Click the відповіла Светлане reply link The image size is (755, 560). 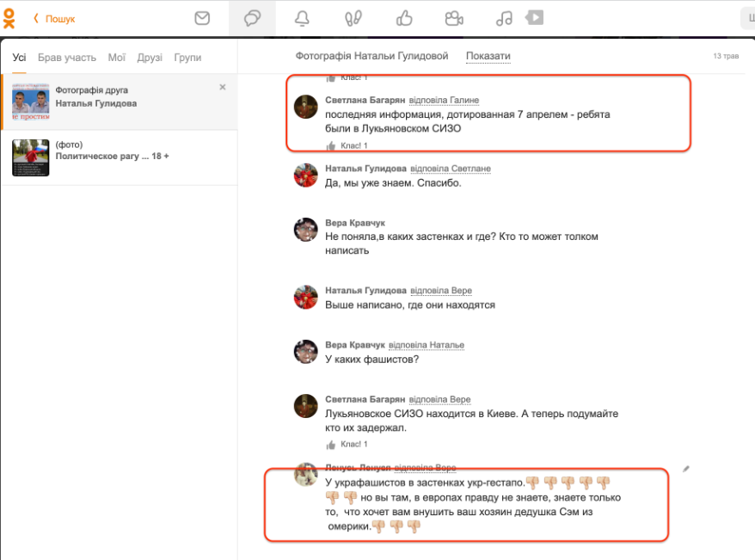click(x=450, y=169)
